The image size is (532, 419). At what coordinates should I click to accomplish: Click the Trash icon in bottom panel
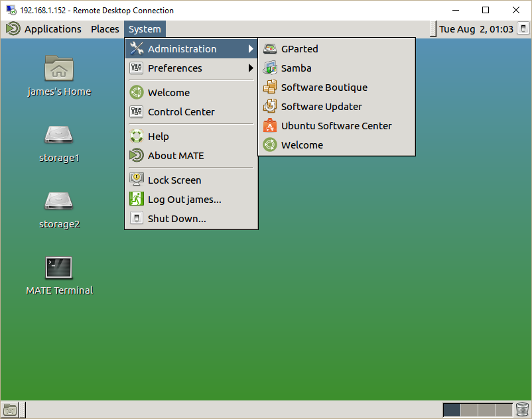point(523,410)
